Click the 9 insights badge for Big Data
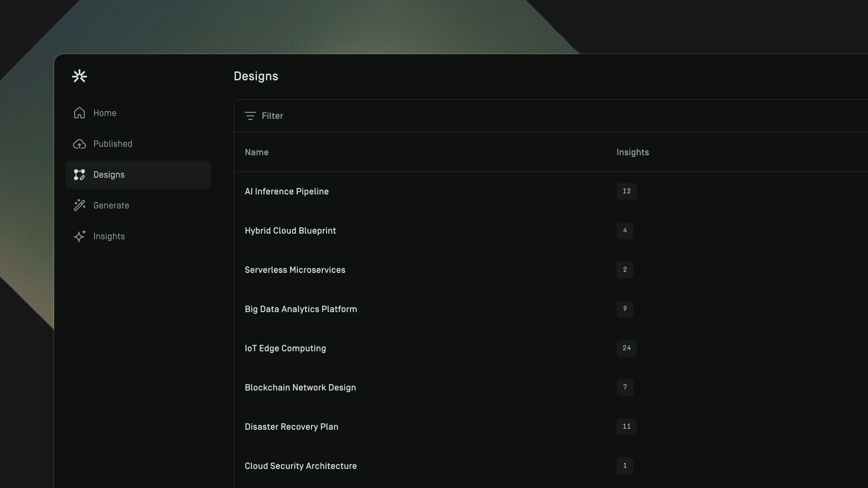Screen dimensions: 868x488 coord(625,309)
